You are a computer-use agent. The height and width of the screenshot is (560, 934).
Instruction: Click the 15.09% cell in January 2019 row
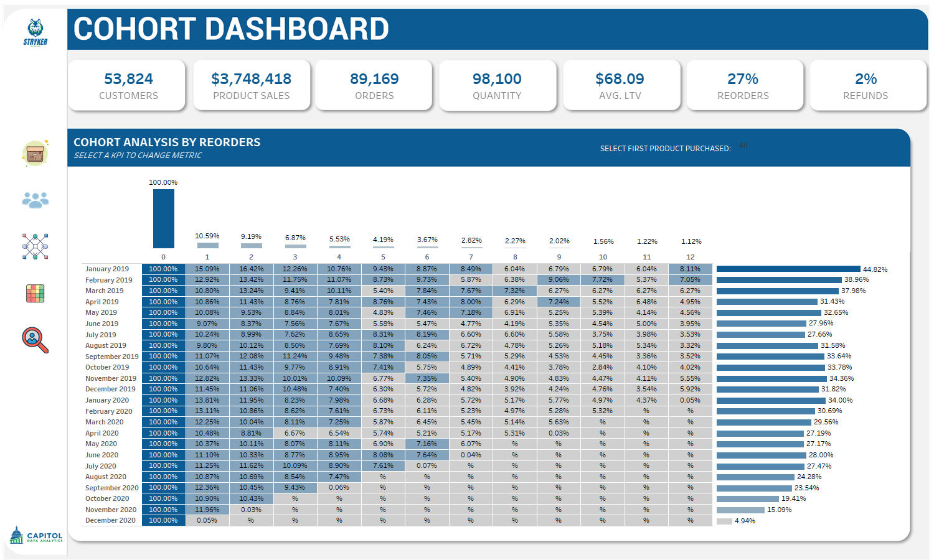[207, 269]
